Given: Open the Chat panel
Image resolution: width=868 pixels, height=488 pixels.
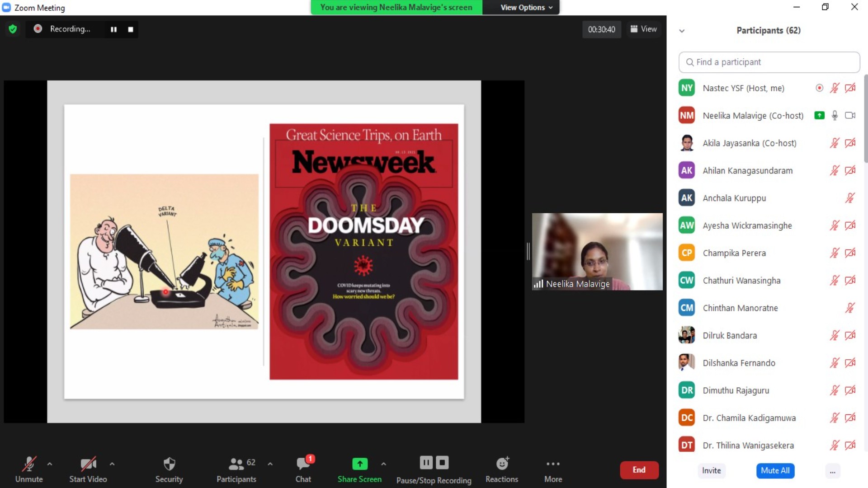Looking at the screenshot, I should [x=303, y=470].
